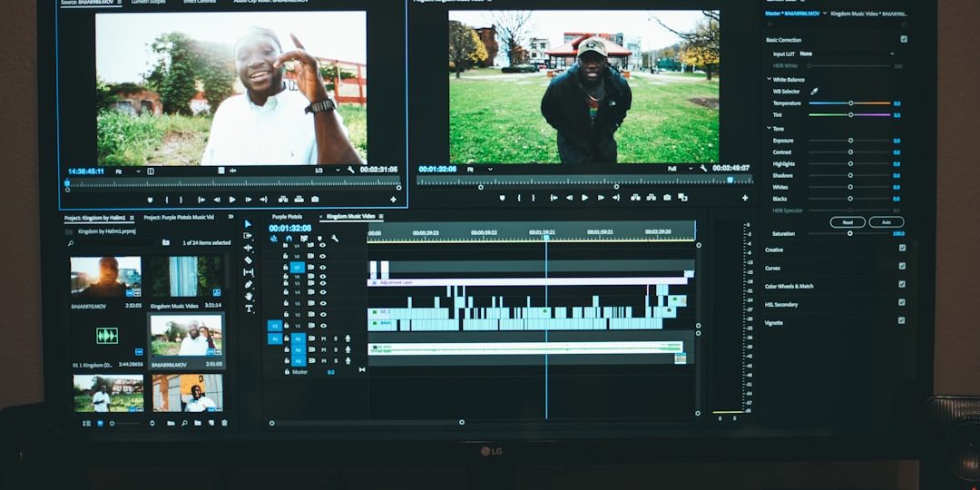
Task: Select the Razor tool in the tools panel
Action: (x=249, y=260)
